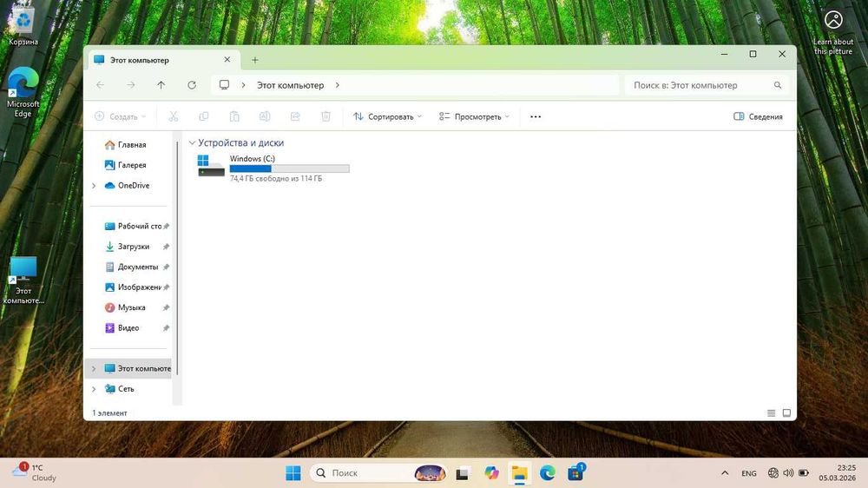Click the search magnifier icon in Explorer
Image resolution: width=868 pixels, height=488 pixels.
tap(777, 85)
